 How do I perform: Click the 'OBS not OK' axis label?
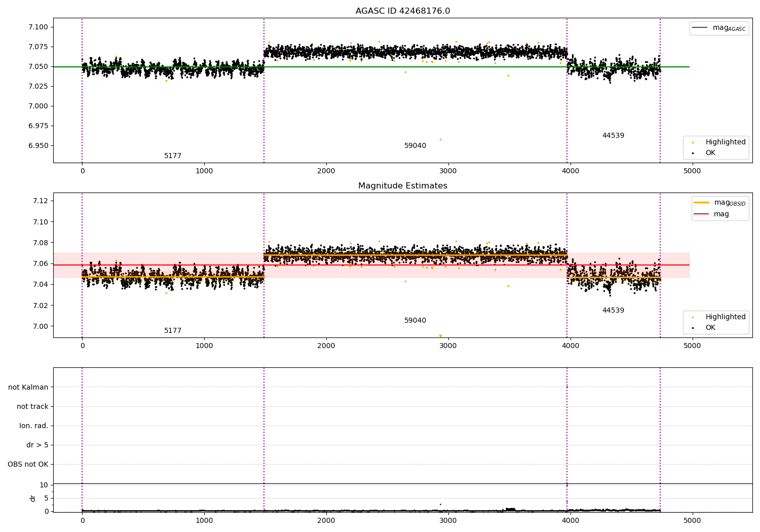[x=28, y=465]
